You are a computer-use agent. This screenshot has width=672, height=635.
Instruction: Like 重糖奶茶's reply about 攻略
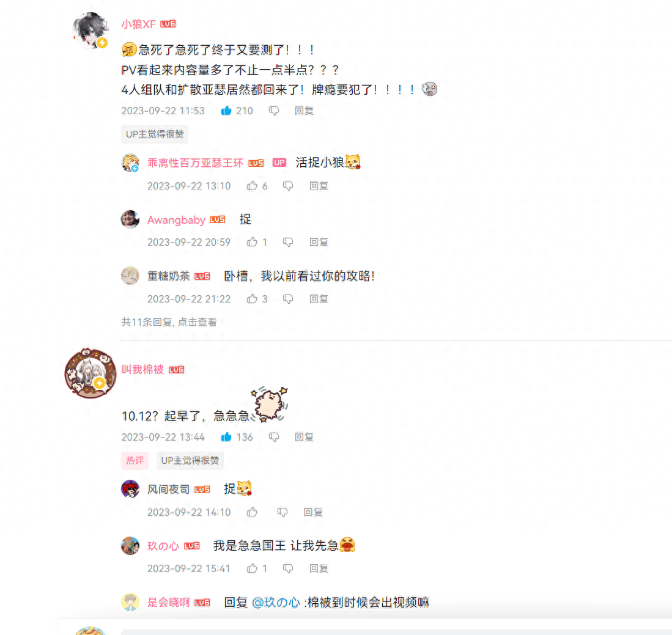[x=252, y=299]
